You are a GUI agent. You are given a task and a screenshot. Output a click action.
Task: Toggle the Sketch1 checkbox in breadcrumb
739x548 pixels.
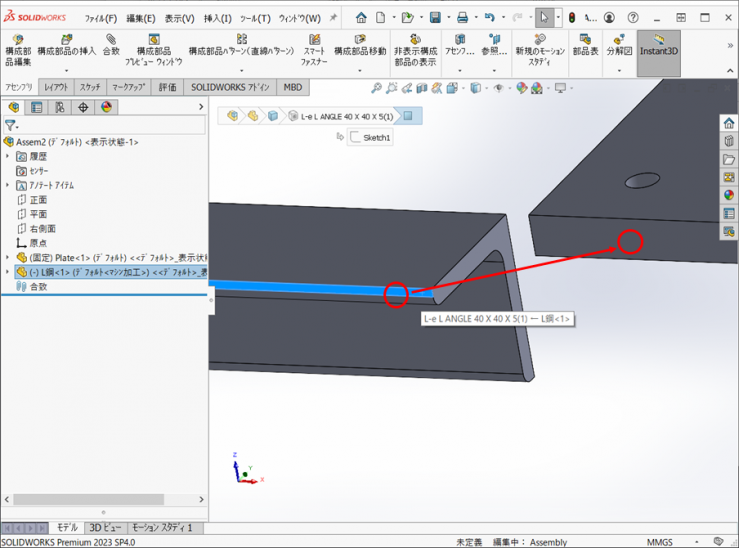[355, 137]
